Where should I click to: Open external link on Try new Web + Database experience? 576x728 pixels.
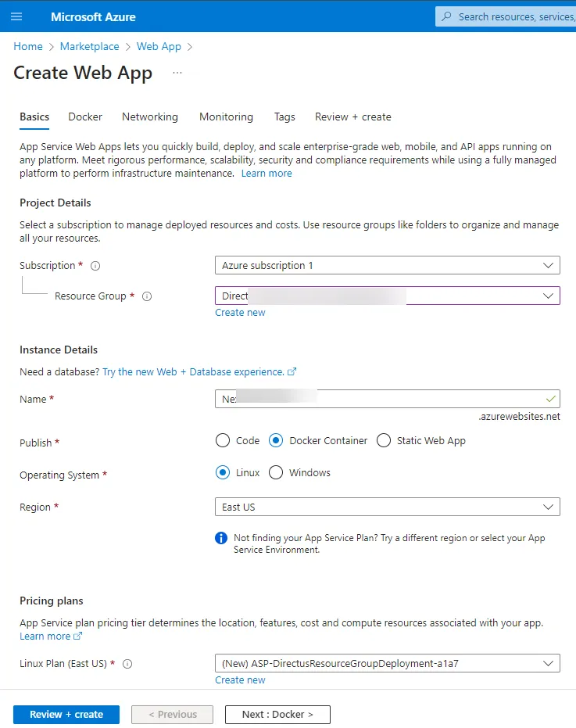point(292,371)
